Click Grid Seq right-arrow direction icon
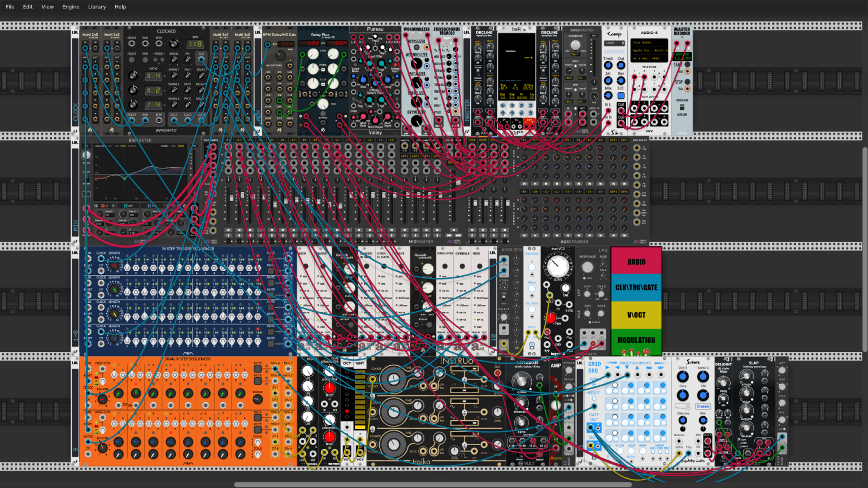 tap(607, 367)
